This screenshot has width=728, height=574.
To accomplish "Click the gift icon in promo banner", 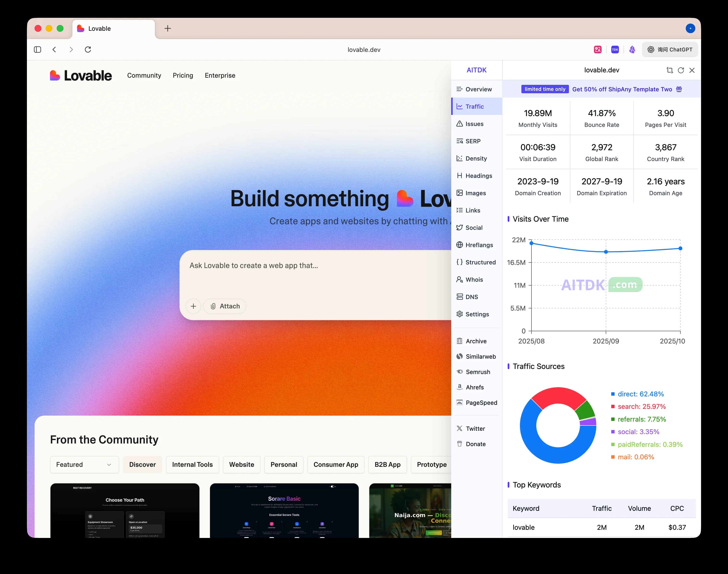I will [x=679, y=89].
